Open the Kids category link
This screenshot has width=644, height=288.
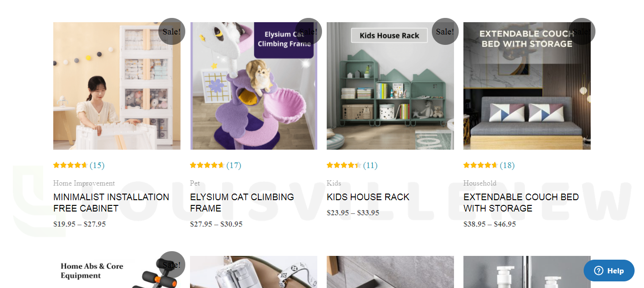tap(334, 183)
